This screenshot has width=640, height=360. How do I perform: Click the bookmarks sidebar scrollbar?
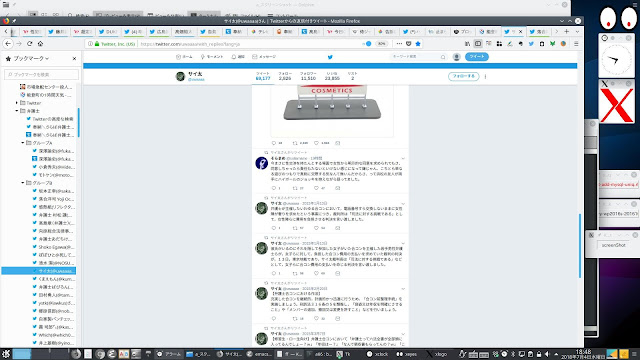click(79, 122)
